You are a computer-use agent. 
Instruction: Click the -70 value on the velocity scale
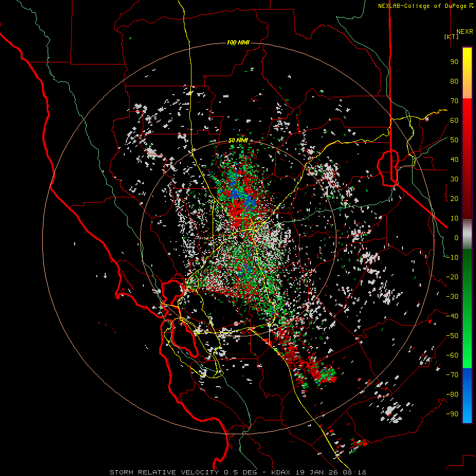coord(452,375)
